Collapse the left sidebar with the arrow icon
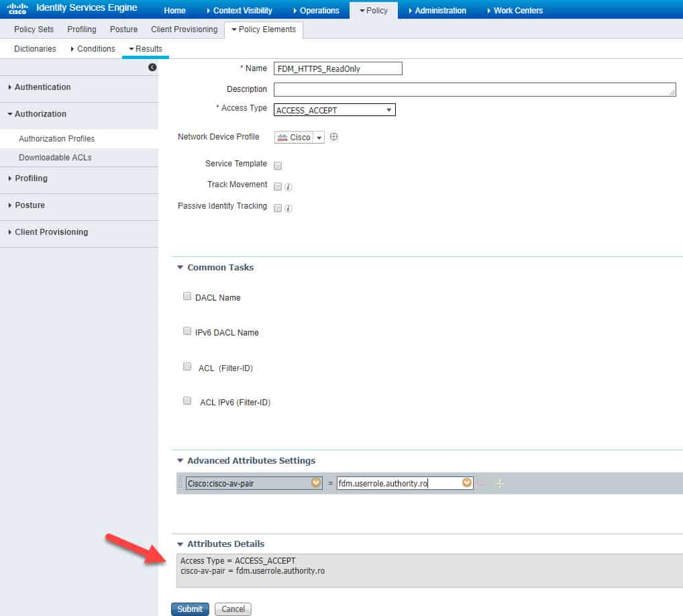Viewport: 683px width, 616px height. tap(152, 67)
